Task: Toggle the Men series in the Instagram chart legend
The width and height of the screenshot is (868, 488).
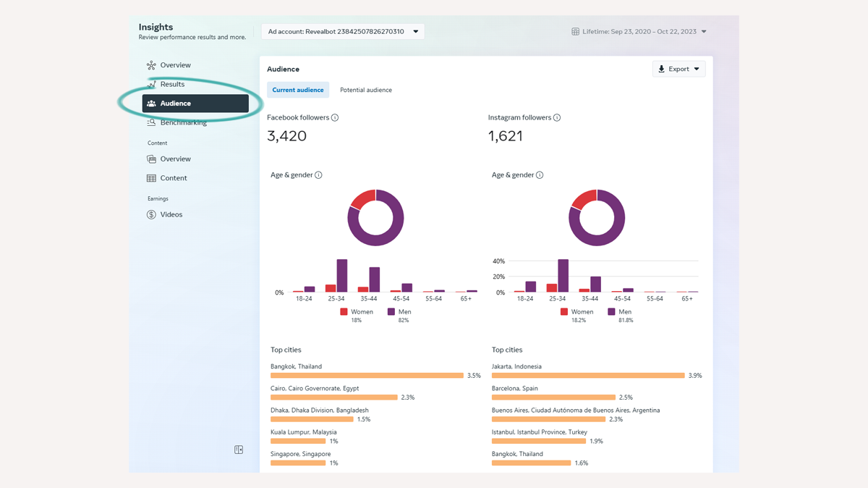Action: pyautogui.click(x=620, y=311)
